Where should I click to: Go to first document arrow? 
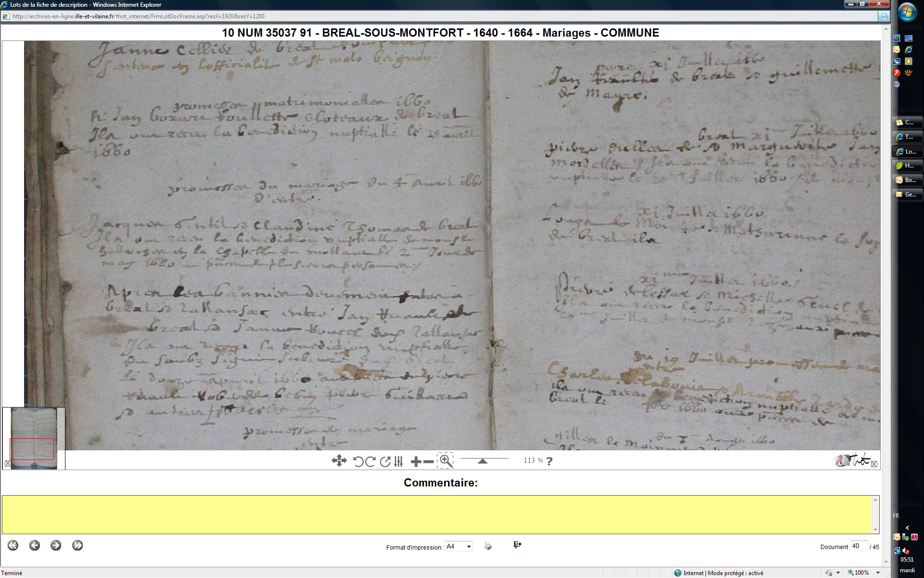(13, 545)
